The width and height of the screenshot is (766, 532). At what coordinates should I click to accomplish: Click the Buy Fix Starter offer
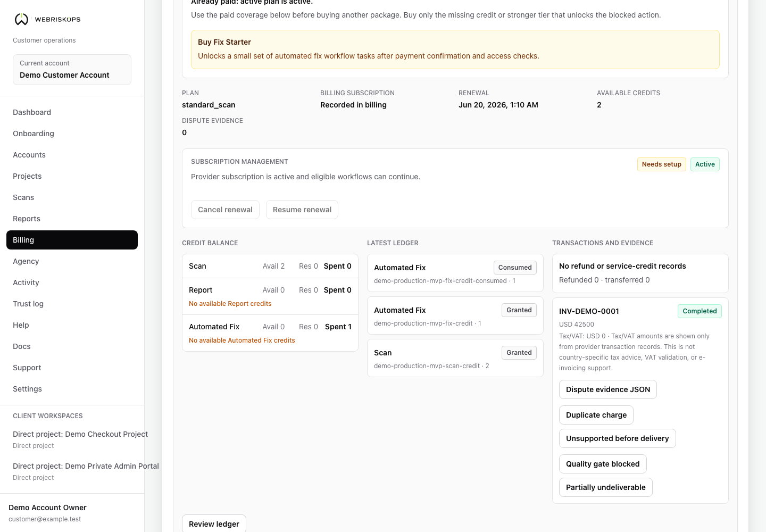pyautogui.click(x=455, y=49)
